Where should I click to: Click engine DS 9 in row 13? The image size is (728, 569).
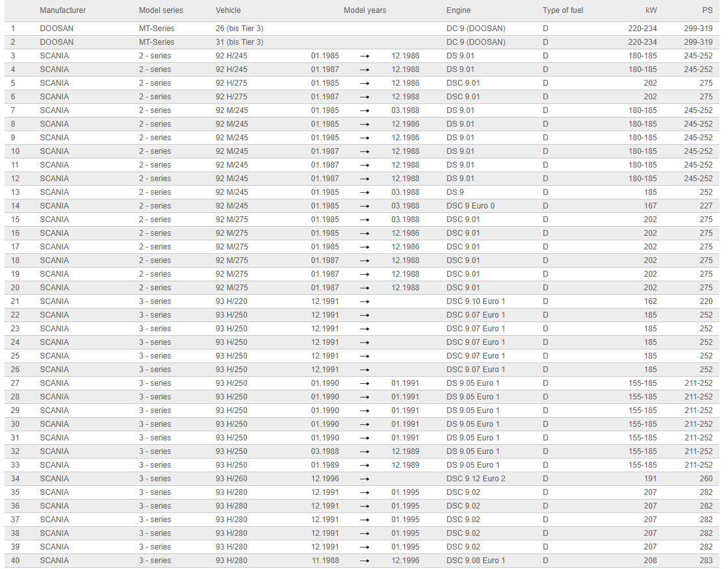point(455,192)
